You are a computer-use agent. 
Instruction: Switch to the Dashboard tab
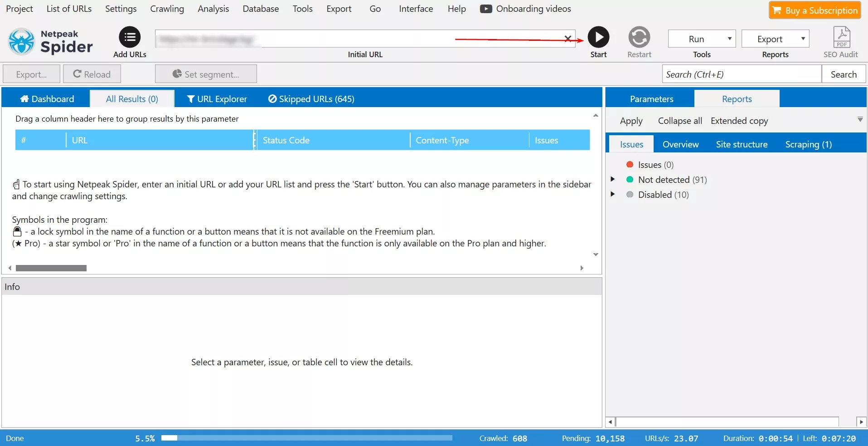47,99
